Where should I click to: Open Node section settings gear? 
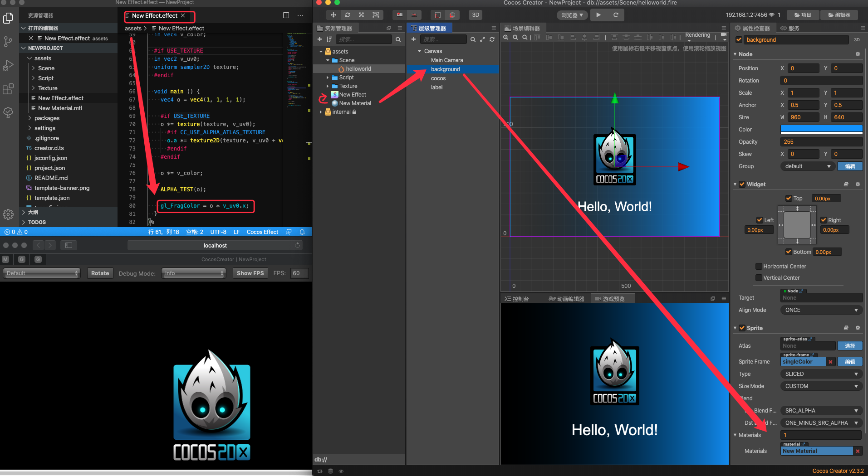858,54
